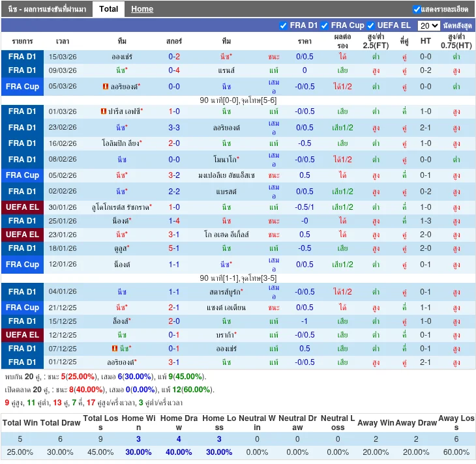Viewport: 476px width, 464px height.
Task: Open the match count dropdown showing 20
Action: tap(428, 25)
